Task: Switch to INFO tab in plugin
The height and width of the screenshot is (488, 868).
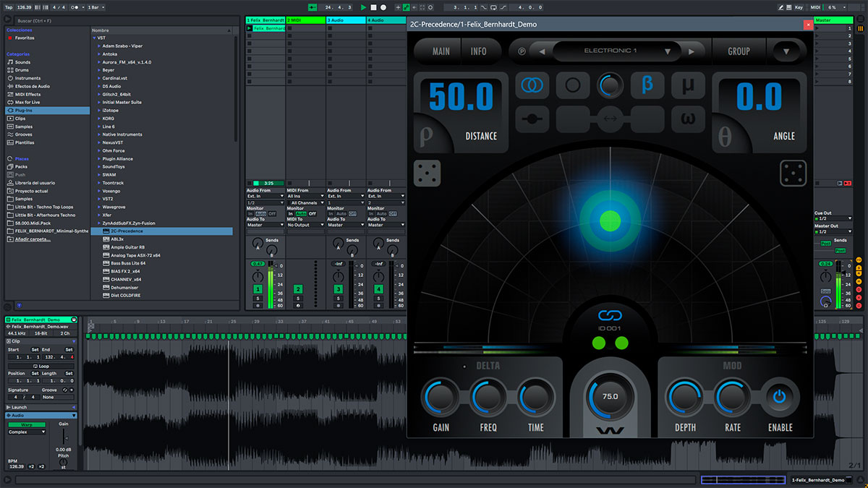Action: [x=479, y=51]
